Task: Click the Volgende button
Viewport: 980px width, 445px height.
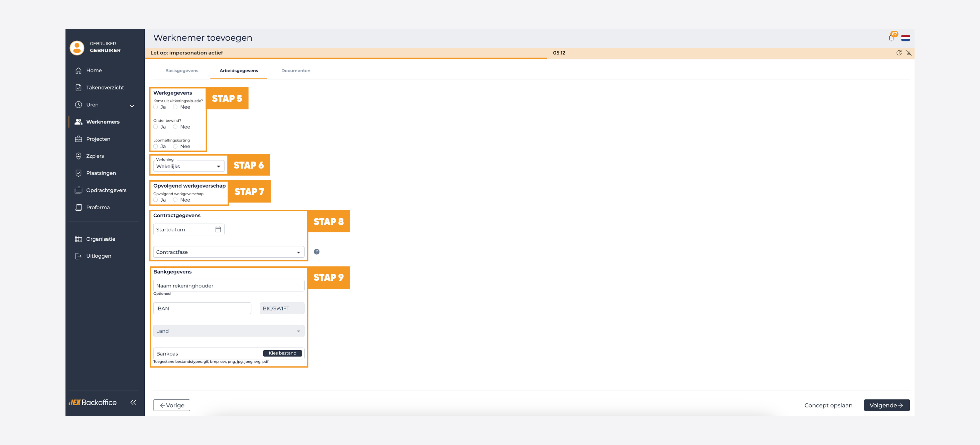Action: (886, 405)
